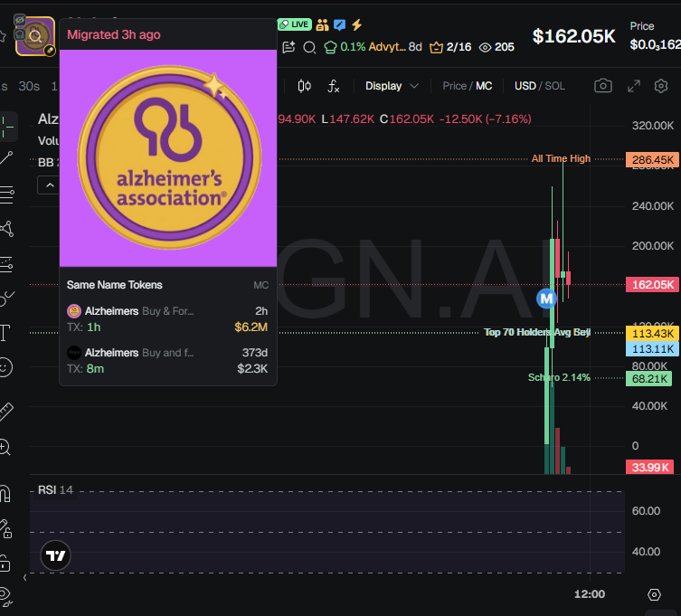
Task: Click the yellow people group icon
Action: (x=322, y=24)
